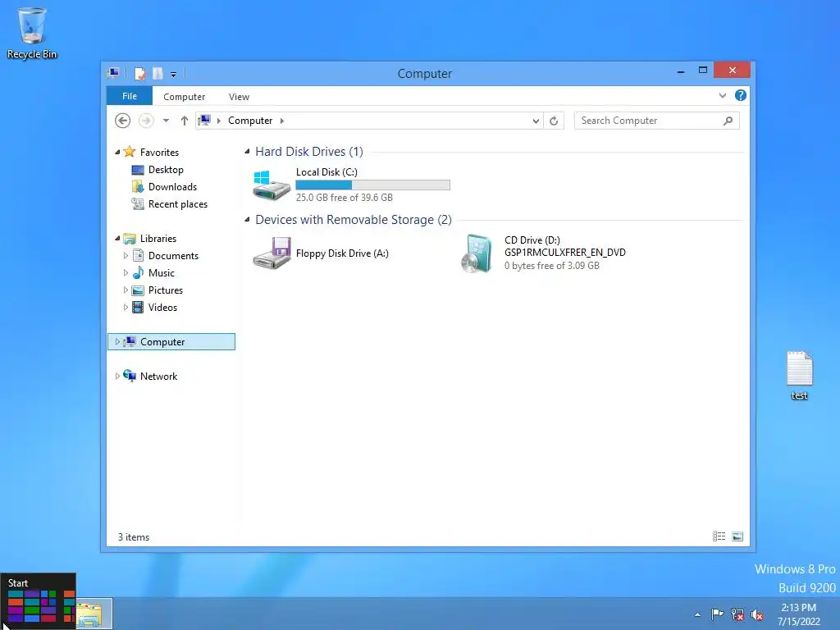Open Downloads in the navigation pane
The width and height of the screenshot is (840, 630).
172,186
